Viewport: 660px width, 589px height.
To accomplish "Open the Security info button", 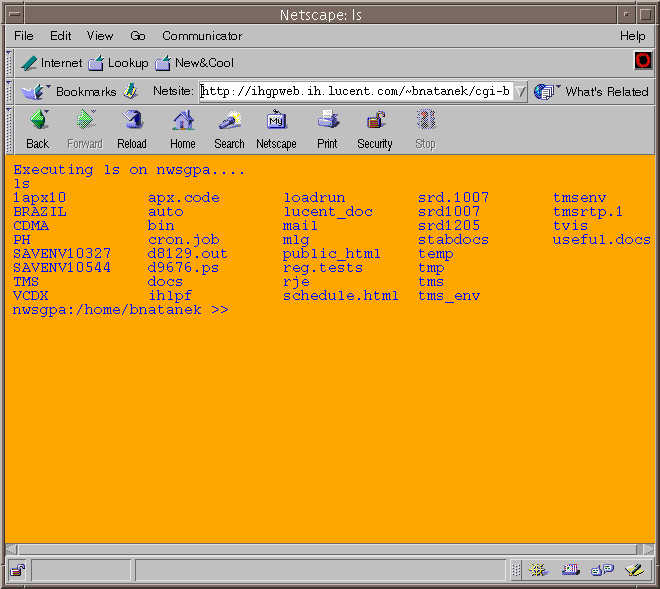I will pos(375,130).
